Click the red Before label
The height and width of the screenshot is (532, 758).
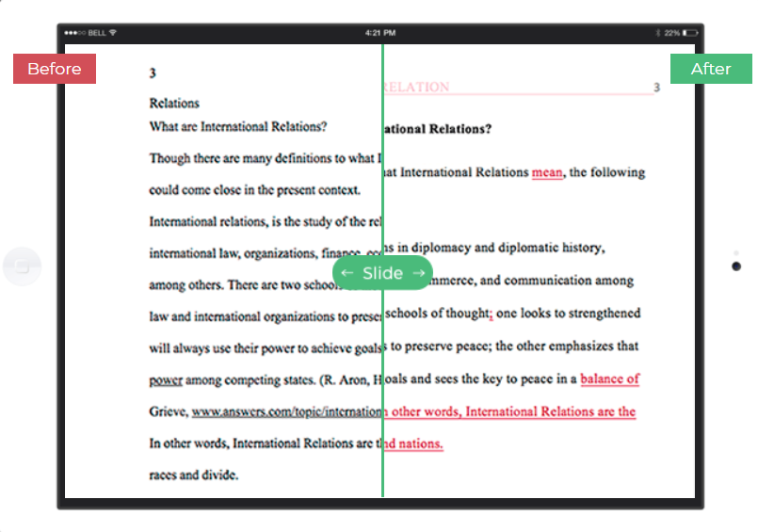54,69
